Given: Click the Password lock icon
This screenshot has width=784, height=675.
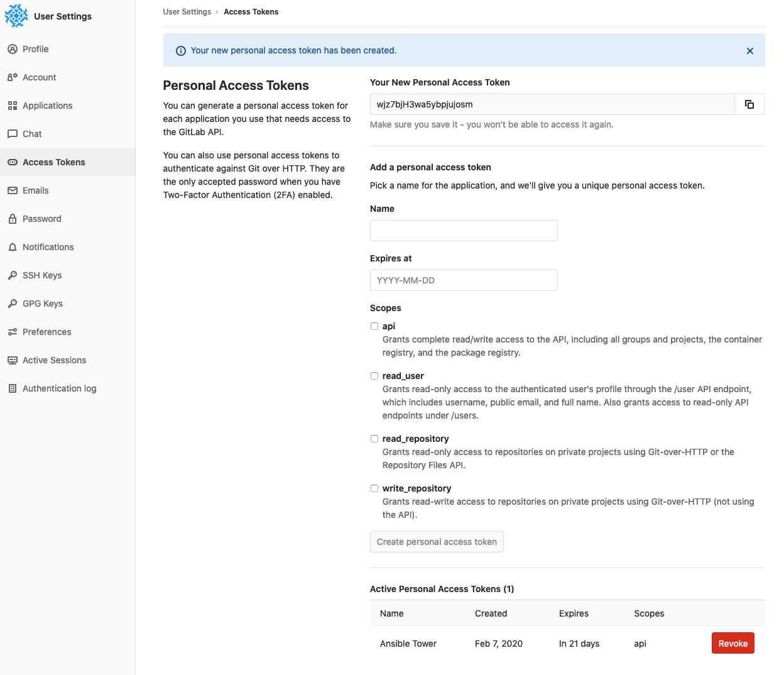Looking at the screenshot, I should (x=13, y=219).
